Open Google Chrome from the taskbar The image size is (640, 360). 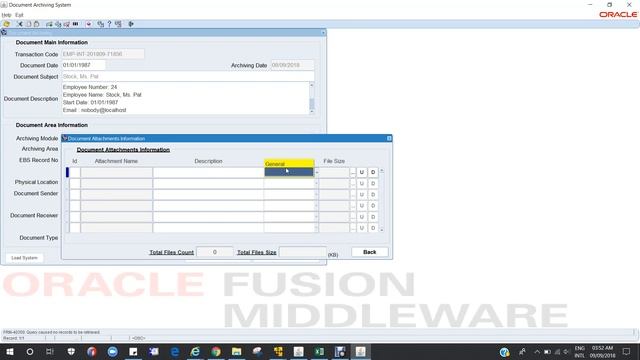pos(216,351)
